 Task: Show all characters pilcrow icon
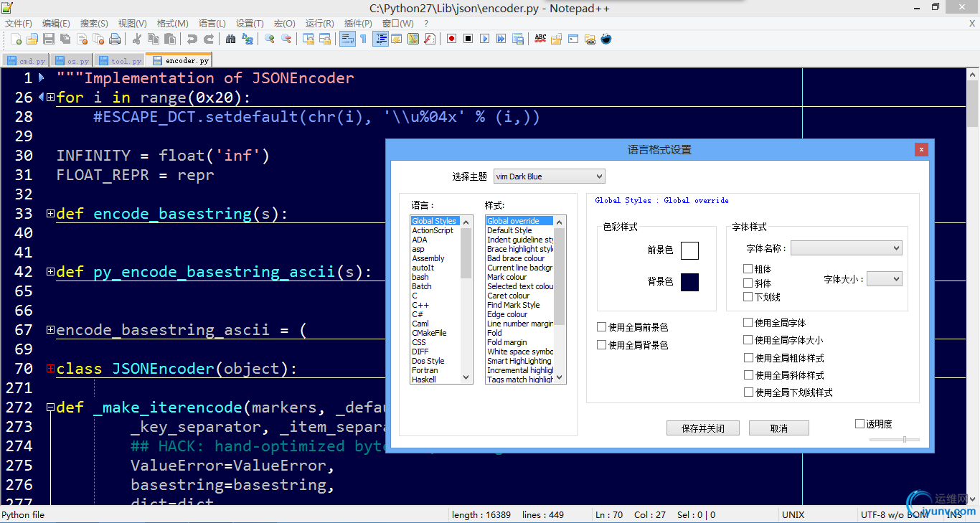pos(363,39)
